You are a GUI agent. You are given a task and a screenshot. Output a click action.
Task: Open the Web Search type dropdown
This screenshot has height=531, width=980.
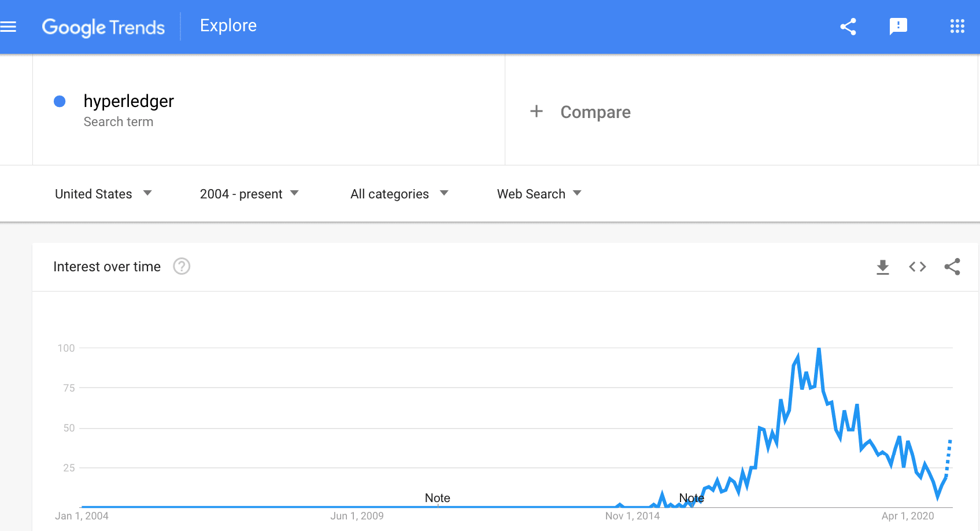pyautogui.click(x=539, y=194)
